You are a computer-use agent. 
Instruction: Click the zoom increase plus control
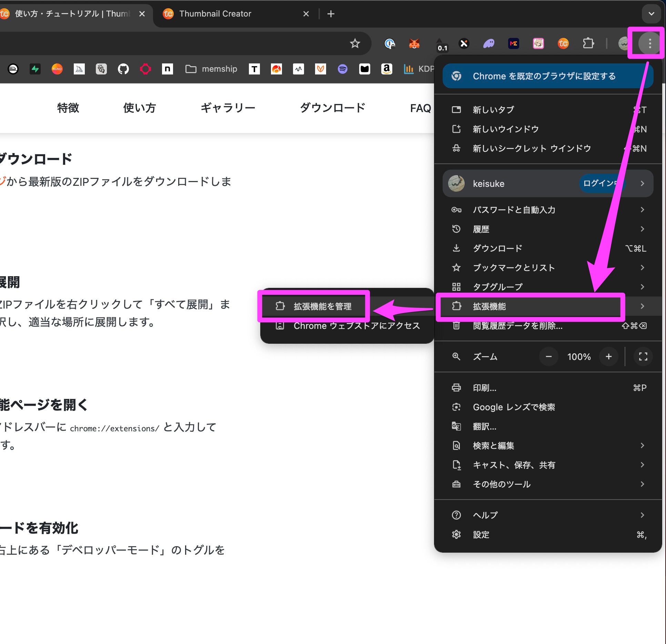point(609,357)
